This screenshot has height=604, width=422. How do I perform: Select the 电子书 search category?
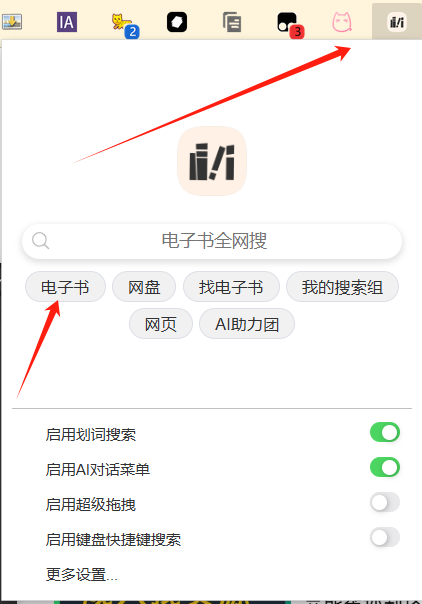[x=65, y=287]
